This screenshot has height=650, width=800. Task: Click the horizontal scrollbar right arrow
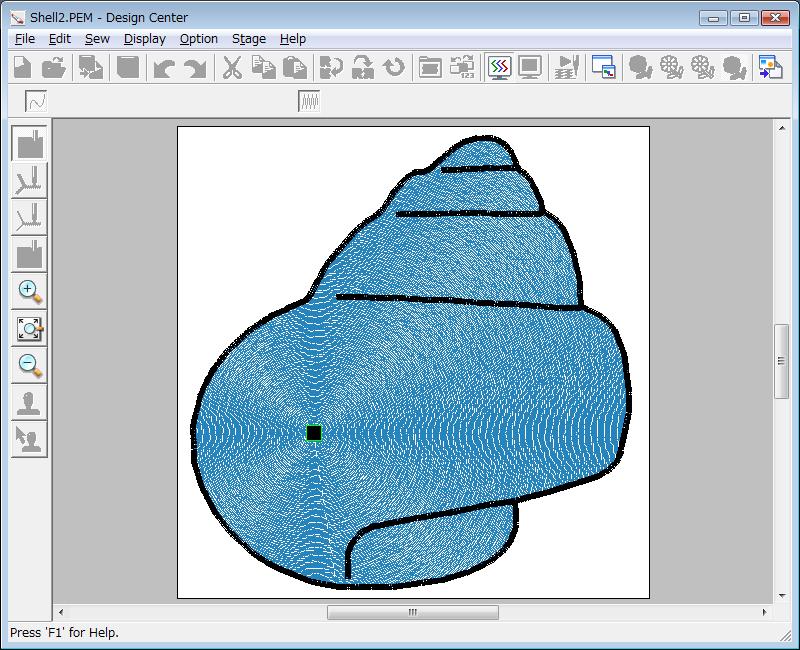coord(764,612)
